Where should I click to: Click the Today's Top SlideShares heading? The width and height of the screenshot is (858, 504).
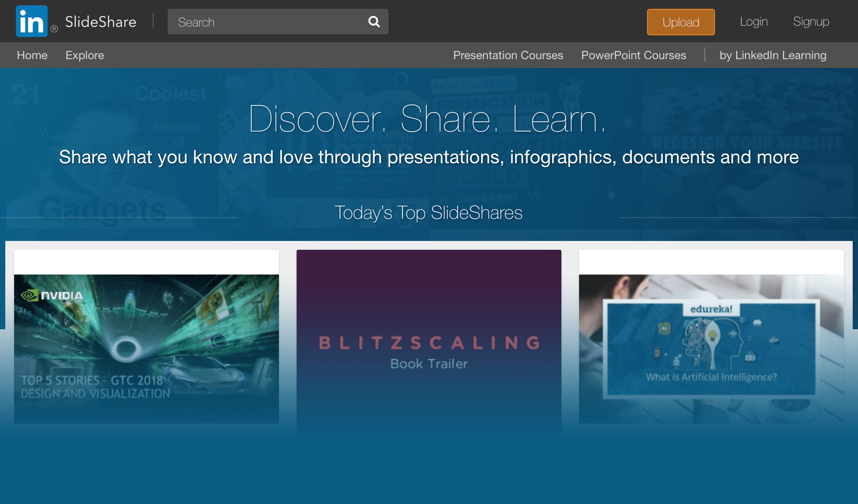pos(429,213)
